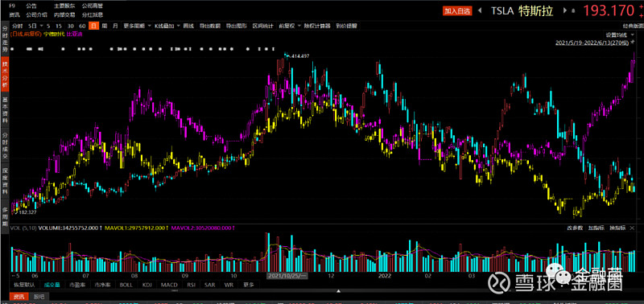Click the 2021/10/25 date marker on timeline

coord(287,276)
